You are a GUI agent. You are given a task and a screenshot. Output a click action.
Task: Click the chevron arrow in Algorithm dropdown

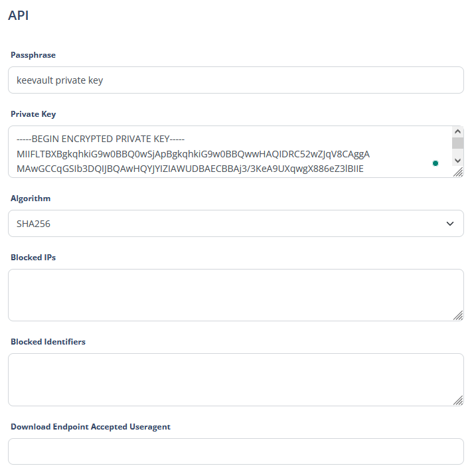(450, 224)
